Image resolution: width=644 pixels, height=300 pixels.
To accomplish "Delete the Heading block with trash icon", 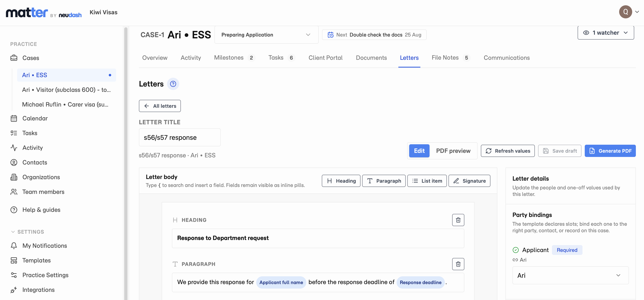I will pyautogui.click(x=458, y=220).
